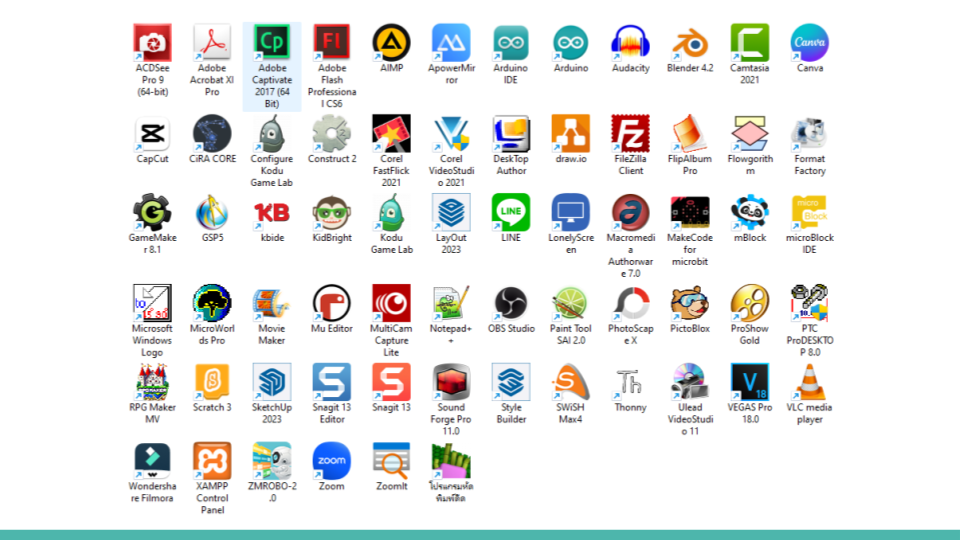Click the OBS Studio icon
Image resolution: width=960 pixels, height=540 pixels.
click(x=511, y=302)
